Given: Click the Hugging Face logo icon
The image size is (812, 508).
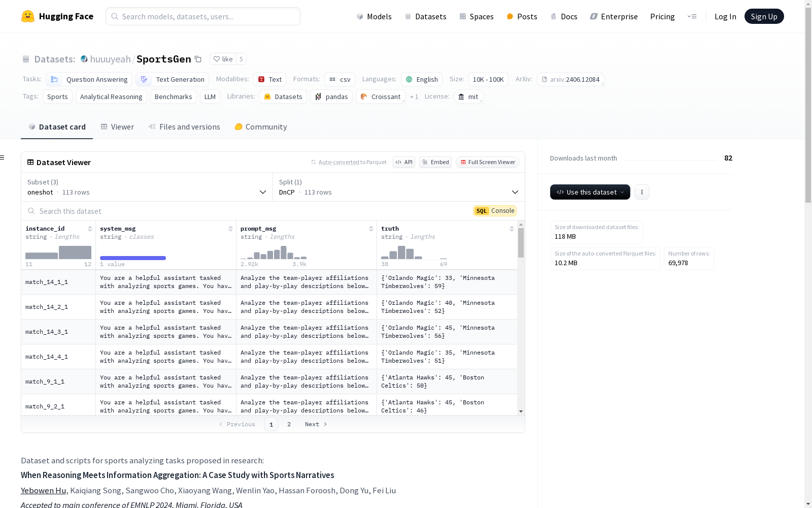Looking at the screenshot, I should coord(28,16).
